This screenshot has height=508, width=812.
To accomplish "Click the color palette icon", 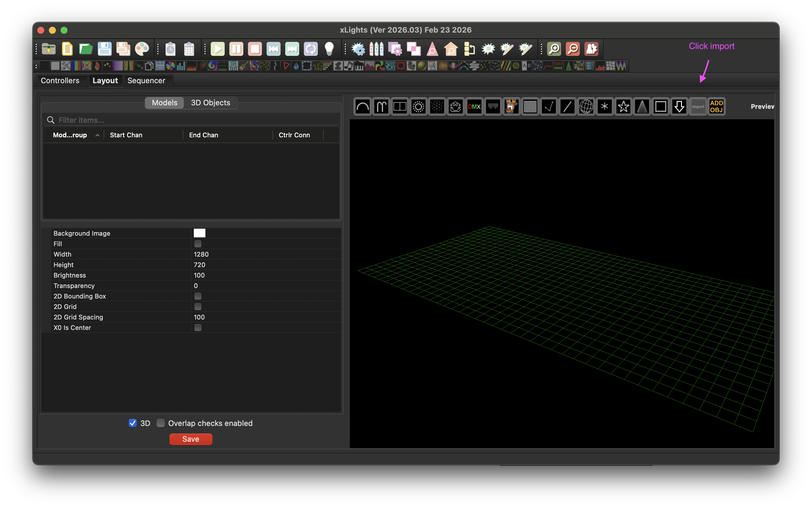I will coord(142,49).
